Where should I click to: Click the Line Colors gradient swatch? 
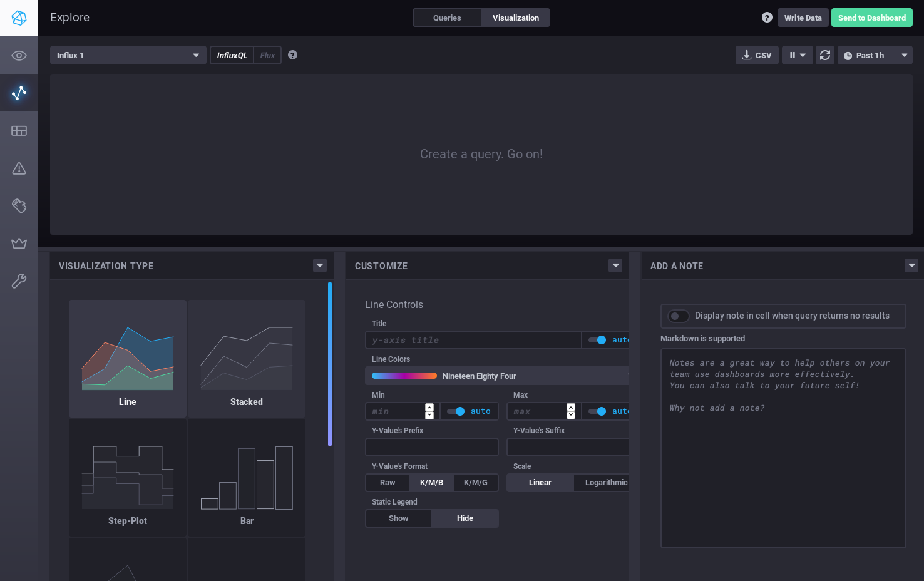(404, 376)
